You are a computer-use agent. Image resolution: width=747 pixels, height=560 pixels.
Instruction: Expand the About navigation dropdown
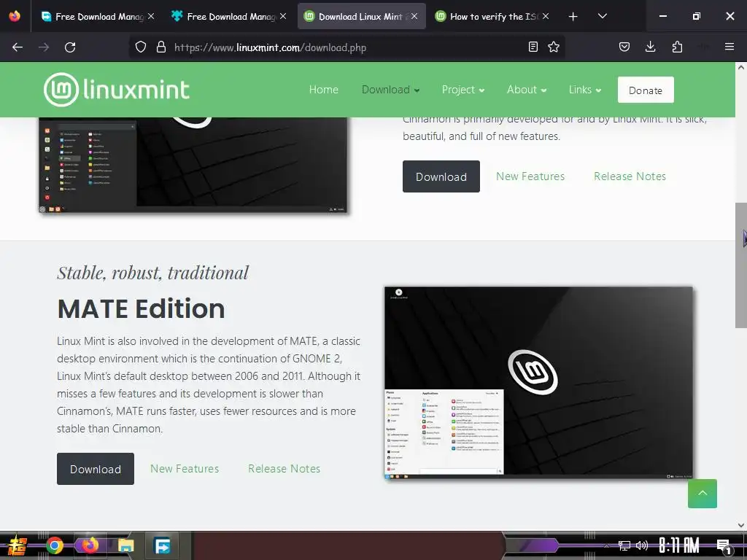[x=527, y=90]
